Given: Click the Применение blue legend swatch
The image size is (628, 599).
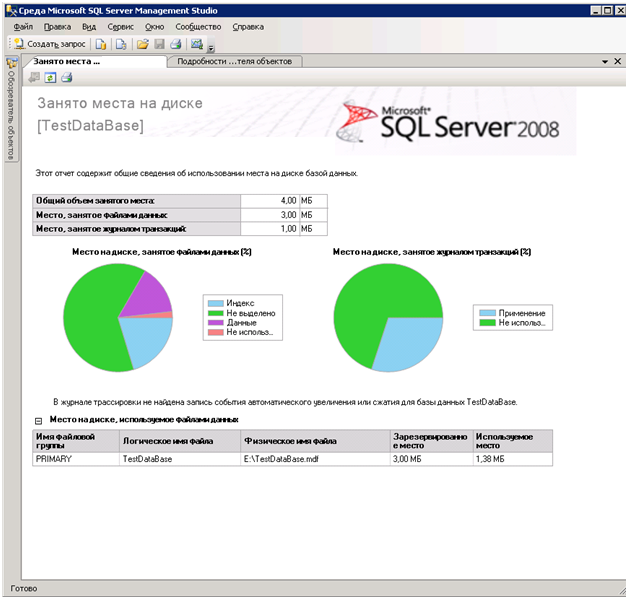Looking at the screenshot, I should point(487,313).
